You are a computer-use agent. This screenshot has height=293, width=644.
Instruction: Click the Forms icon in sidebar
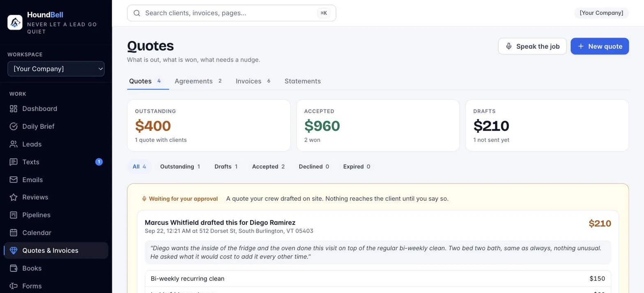14,286
